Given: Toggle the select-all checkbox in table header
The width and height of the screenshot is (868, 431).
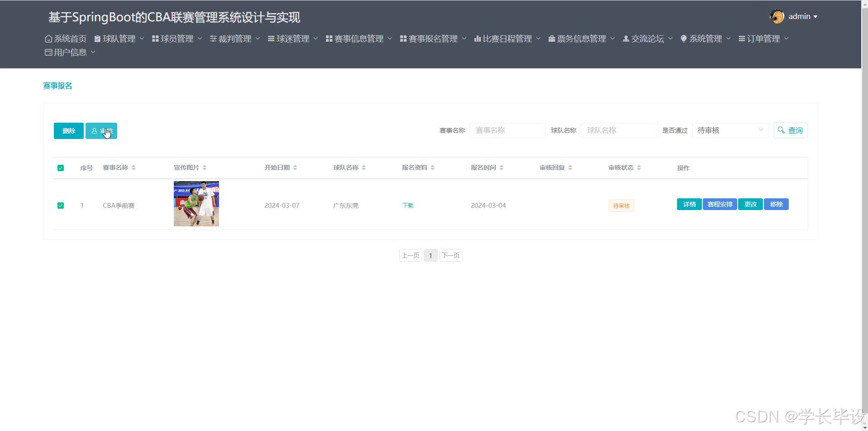Looking at the screenshot, I should tap(61, 168).
